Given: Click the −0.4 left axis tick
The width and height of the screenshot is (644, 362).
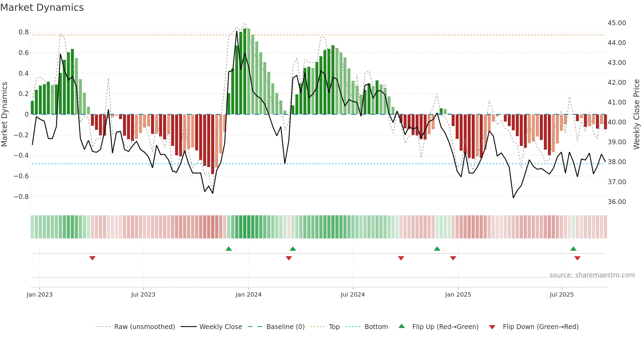Looking at the screenshot, I should pos(21,156).
